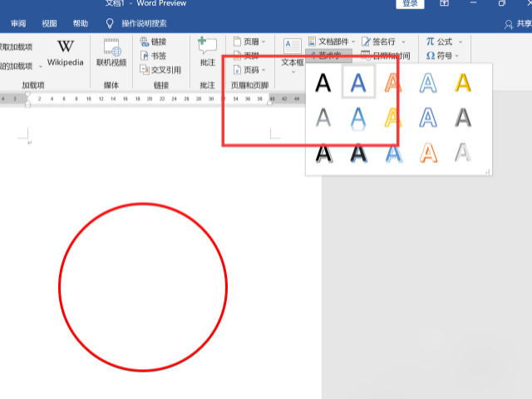Image resolution: width=532 pixels, height=399 pixels.
Task: Choose the black shadow WordArt, third row first
Action: pyautogui.click(x=323, y=153)
